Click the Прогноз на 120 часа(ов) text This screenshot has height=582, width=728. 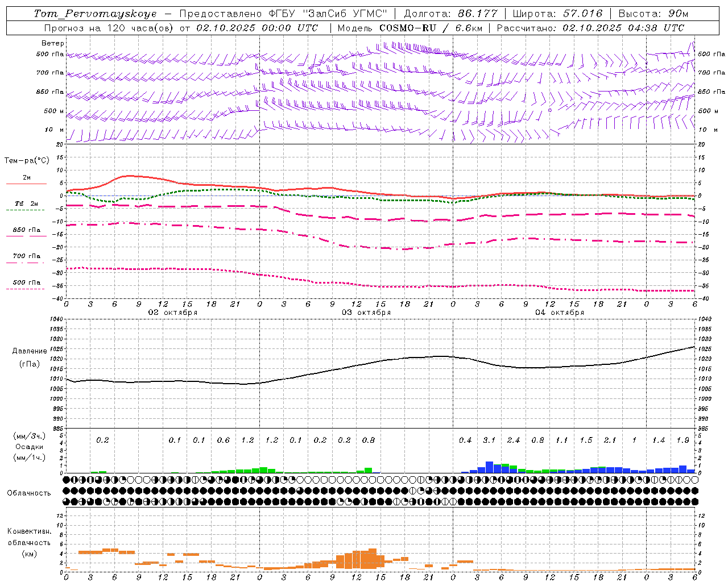pos(109,28)
